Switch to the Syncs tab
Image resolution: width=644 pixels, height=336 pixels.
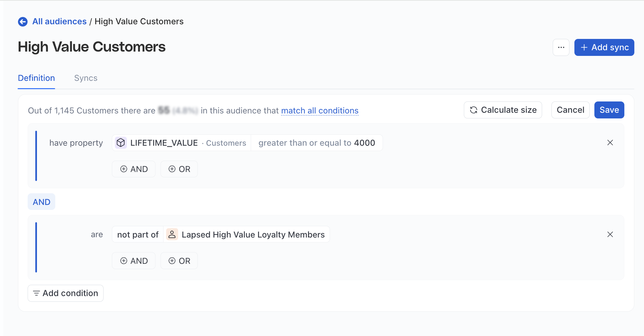pyautogui.click(x=86, y=78)
